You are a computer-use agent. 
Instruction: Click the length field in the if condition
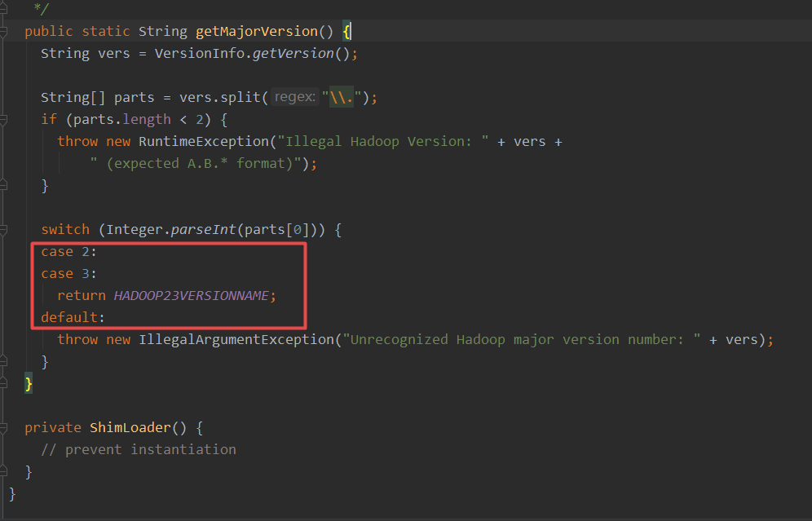point(147,120)
